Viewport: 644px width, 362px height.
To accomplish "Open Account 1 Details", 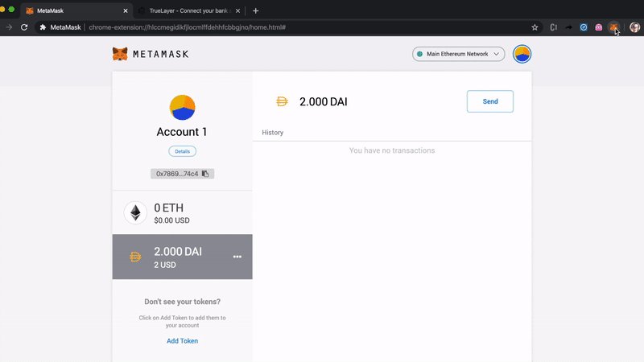I will click(x=183, y=151).
